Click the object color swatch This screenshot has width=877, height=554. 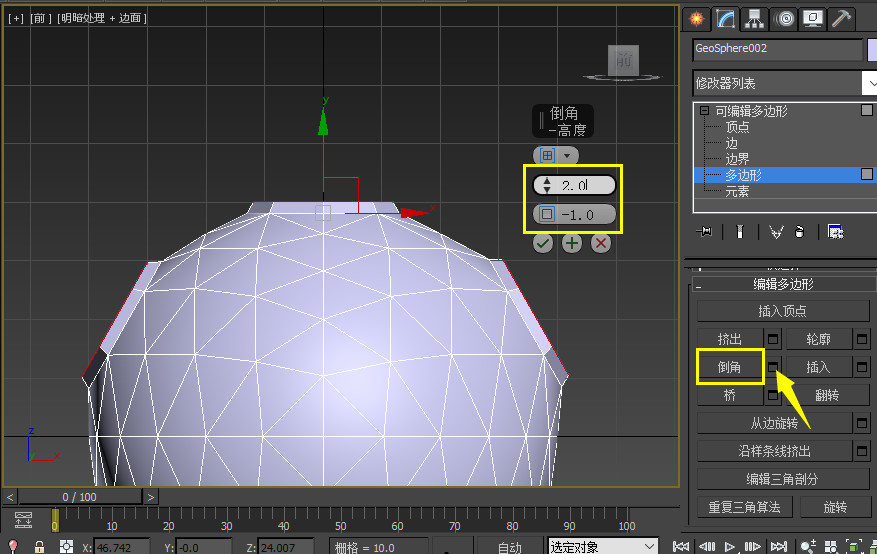click(x=872, y=49)
